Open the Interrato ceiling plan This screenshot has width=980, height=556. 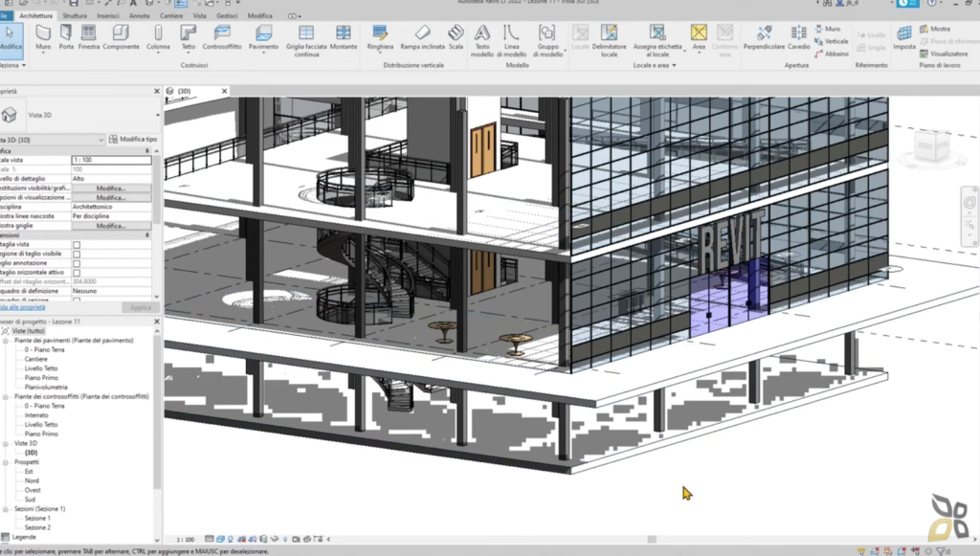coord(36,415)
